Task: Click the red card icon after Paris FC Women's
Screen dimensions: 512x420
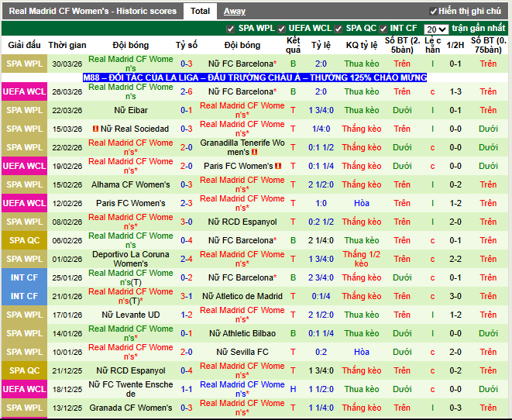Action: pos(275,166)
